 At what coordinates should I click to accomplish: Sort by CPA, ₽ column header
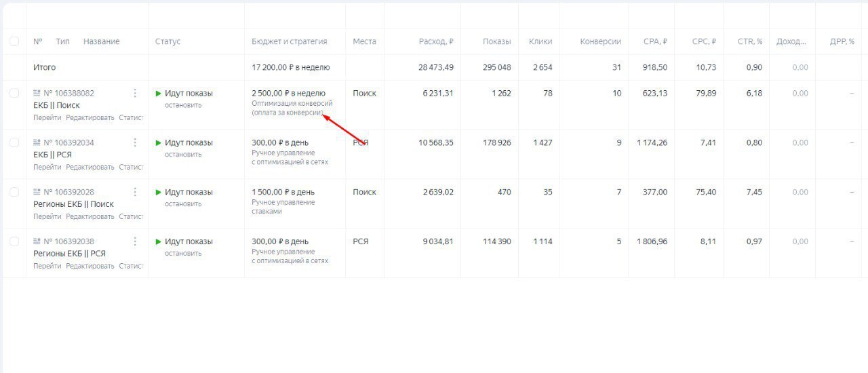[655, 41]
